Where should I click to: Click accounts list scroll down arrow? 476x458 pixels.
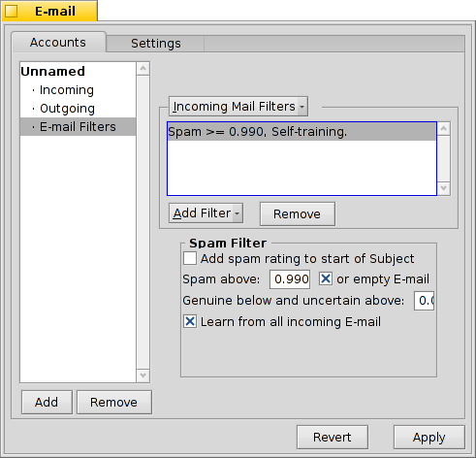[x=143, y=376]
